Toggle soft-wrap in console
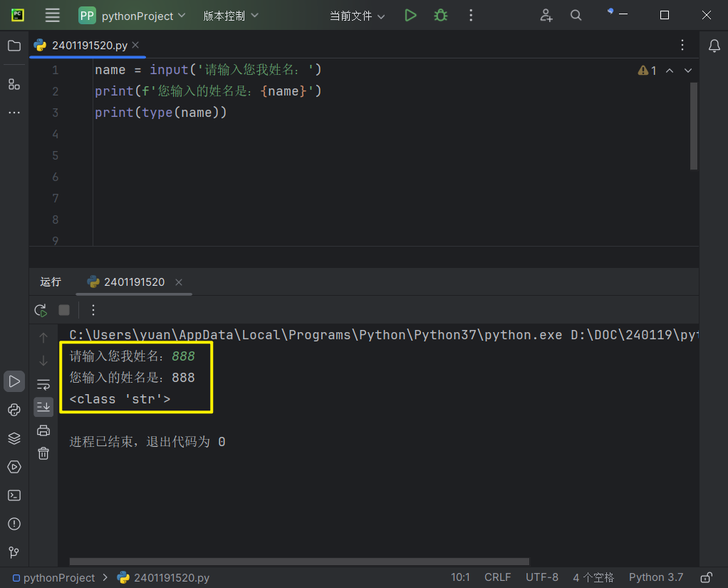728x588 pixels. pos(43,385)
